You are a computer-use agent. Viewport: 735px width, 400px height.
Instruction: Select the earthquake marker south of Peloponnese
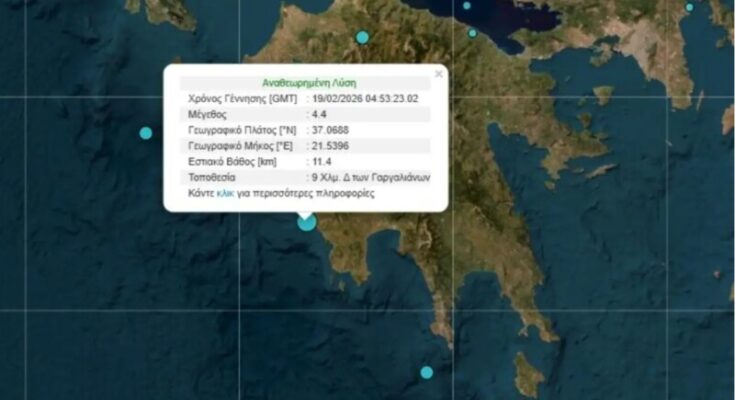tap(427, 372)
